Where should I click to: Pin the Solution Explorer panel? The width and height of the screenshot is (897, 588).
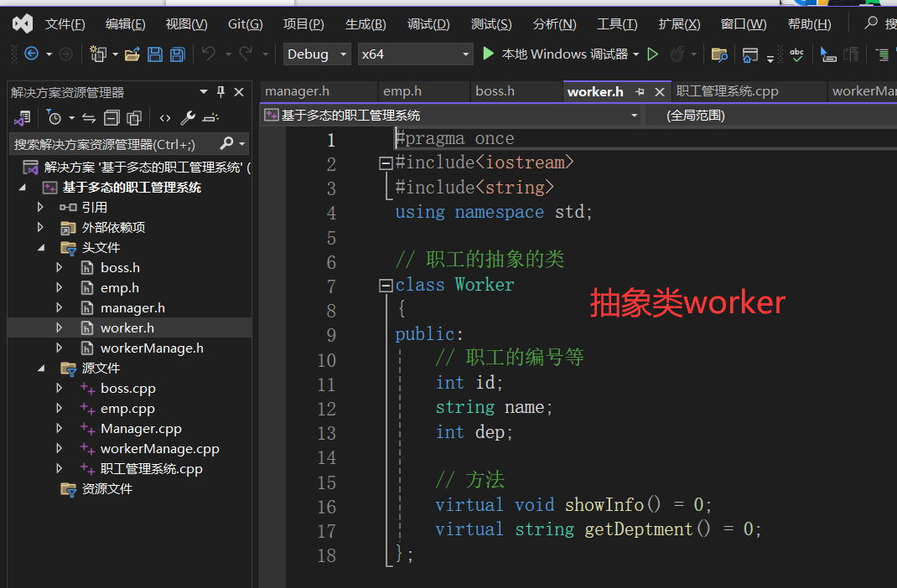click(220, 92)
